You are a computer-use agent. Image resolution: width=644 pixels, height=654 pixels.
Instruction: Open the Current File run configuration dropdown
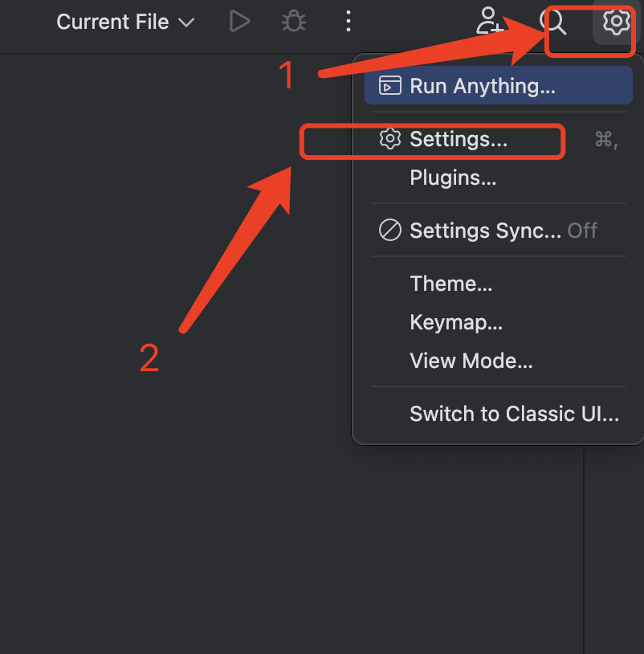112,22
